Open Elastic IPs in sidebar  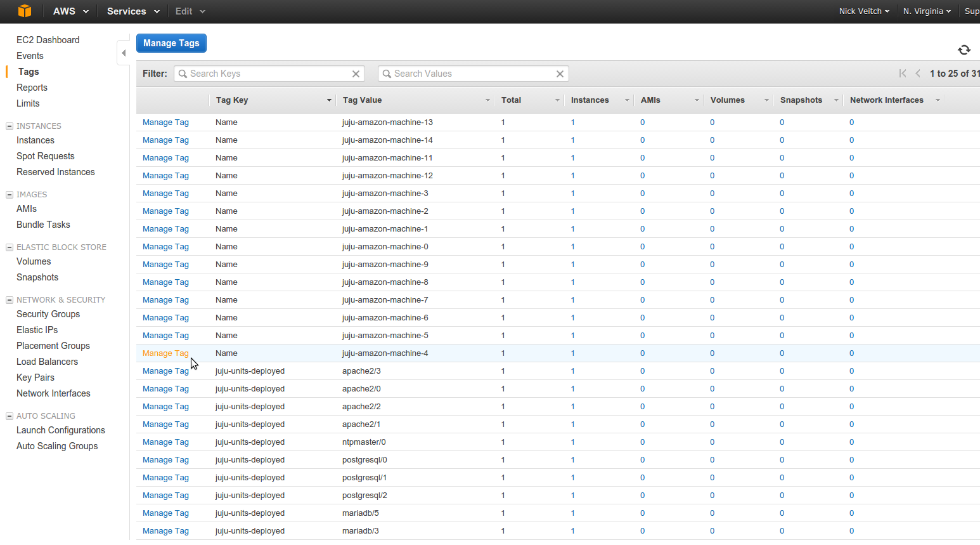[37, 330]
